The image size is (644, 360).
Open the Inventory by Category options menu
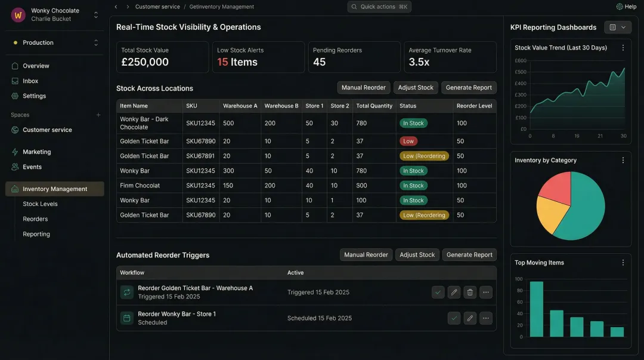(623, 160)
